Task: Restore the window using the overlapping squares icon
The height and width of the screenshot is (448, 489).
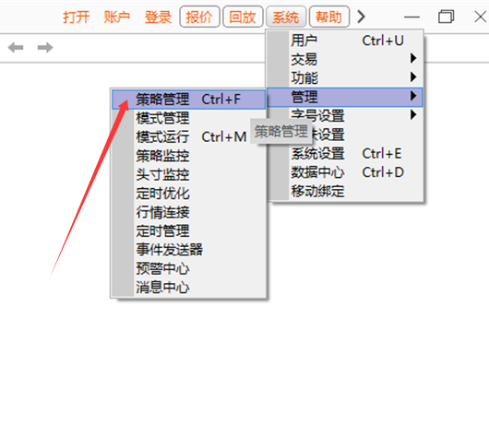Action: click(x=446, y=17)
